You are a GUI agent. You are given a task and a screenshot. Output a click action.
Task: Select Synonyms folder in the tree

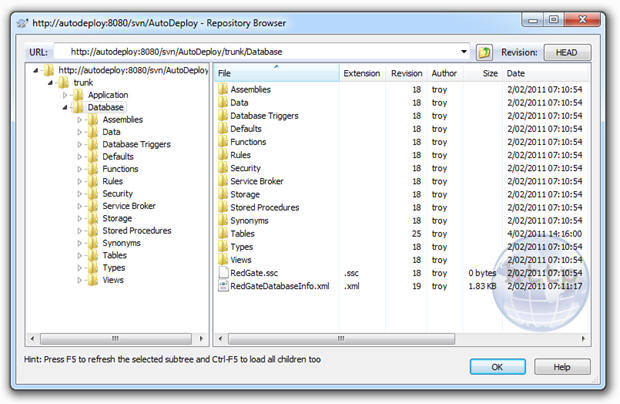click(x=121, y=243)
